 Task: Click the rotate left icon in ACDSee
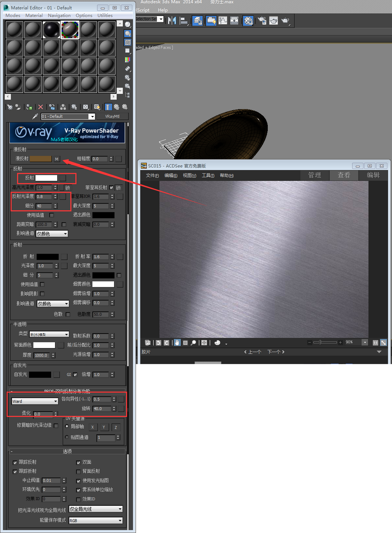tap(158, 343)
